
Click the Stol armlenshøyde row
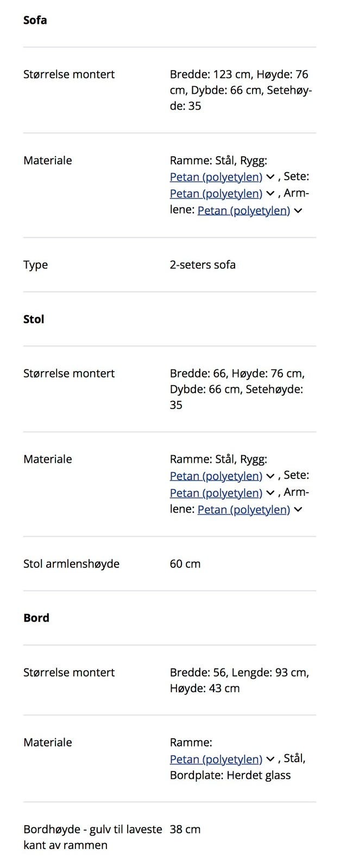coord(163,564)
